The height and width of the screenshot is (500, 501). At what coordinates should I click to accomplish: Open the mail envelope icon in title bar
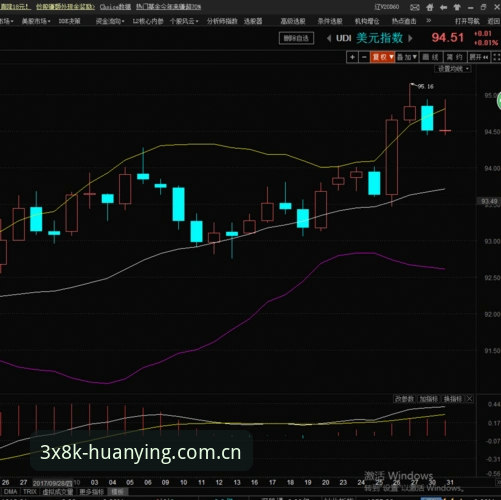(414, 7)
